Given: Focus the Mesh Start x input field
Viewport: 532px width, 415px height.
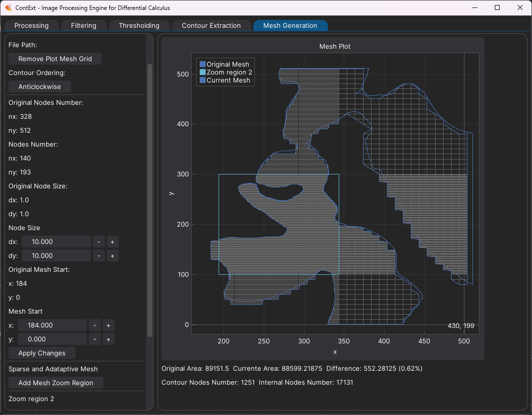Looking at the screenshot, I should pos(52,326).
